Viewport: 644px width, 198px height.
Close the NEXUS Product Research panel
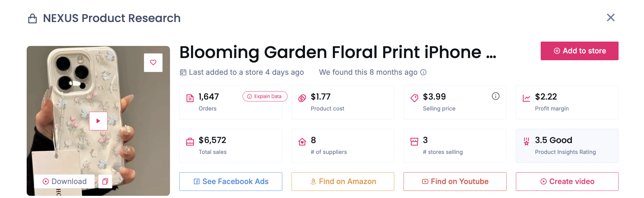coord(610,18)
